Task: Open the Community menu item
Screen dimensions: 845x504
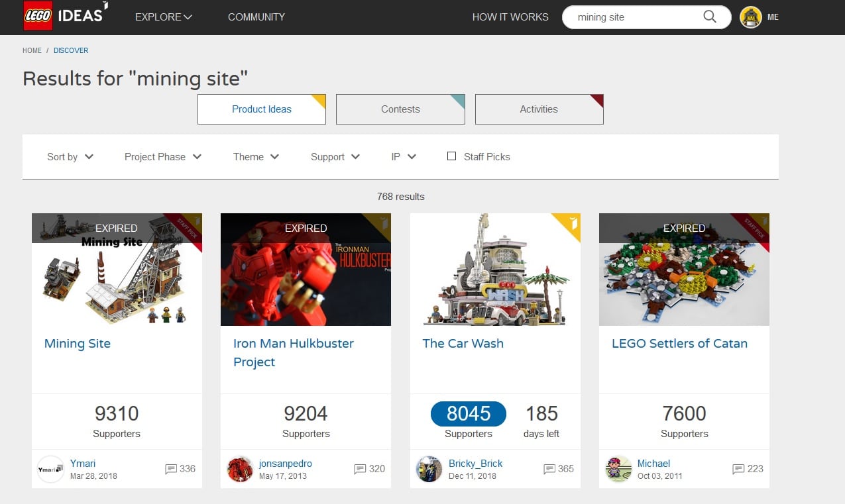Action: point(256,17)
